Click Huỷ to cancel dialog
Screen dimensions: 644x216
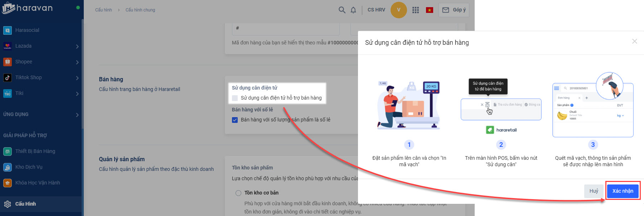[594, 191]
